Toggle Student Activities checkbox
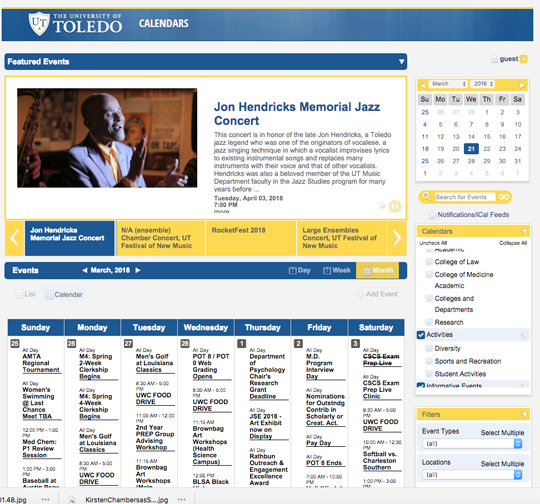The image size is (540, 504). [x=429, y=374]
